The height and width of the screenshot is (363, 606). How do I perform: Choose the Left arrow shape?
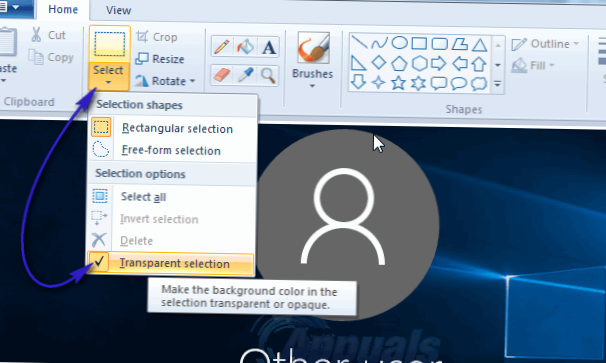[459, 64]
